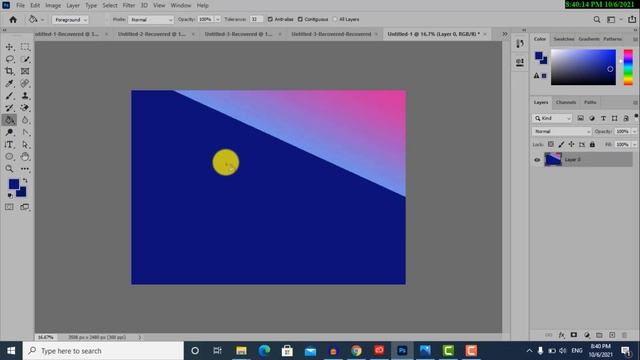Screen dimensions: 640x360
Task: Toggle filter for shape layers
Action: (614, 118)
